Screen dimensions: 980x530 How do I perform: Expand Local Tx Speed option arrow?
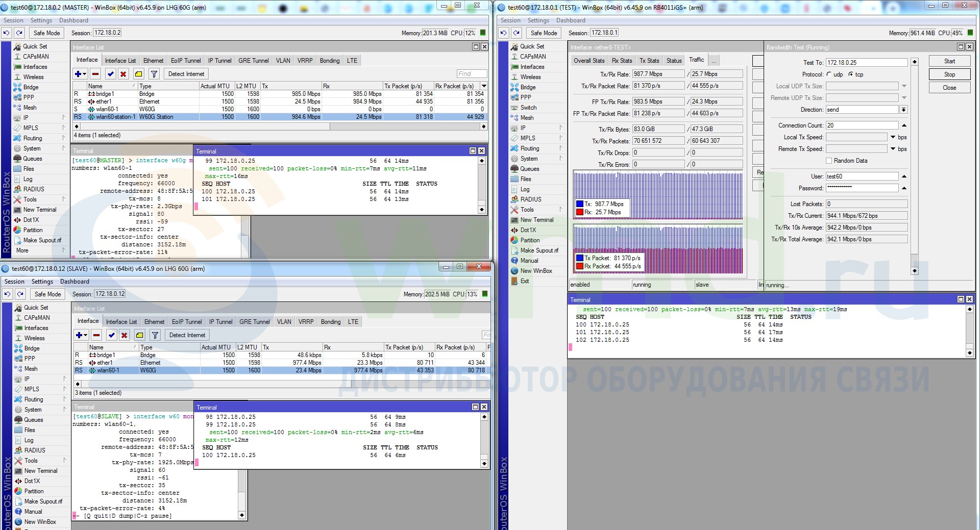[893, 137]
